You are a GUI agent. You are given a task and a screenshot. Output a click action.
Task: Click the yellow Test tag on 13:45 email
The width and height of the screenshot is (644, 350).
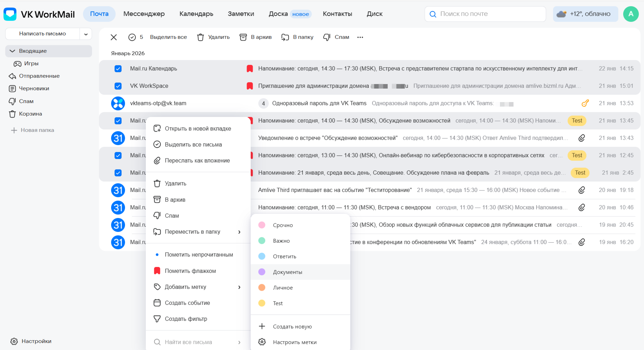(577, 120)
